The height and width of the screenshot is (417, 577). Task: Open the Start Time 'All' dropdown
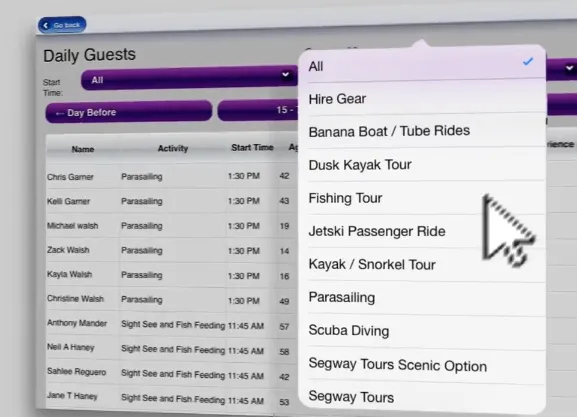[x=189, y=78]
